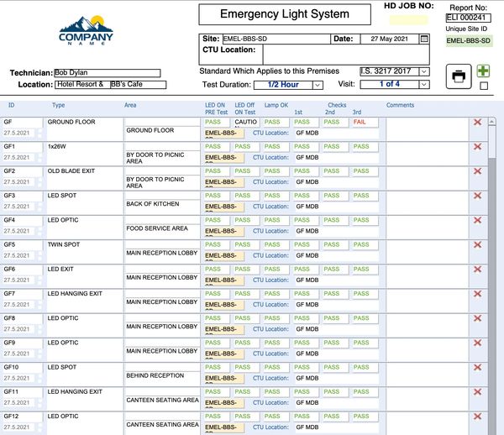Delete the GF6 row with red X

pyautogui.click(x=478, y=270)
